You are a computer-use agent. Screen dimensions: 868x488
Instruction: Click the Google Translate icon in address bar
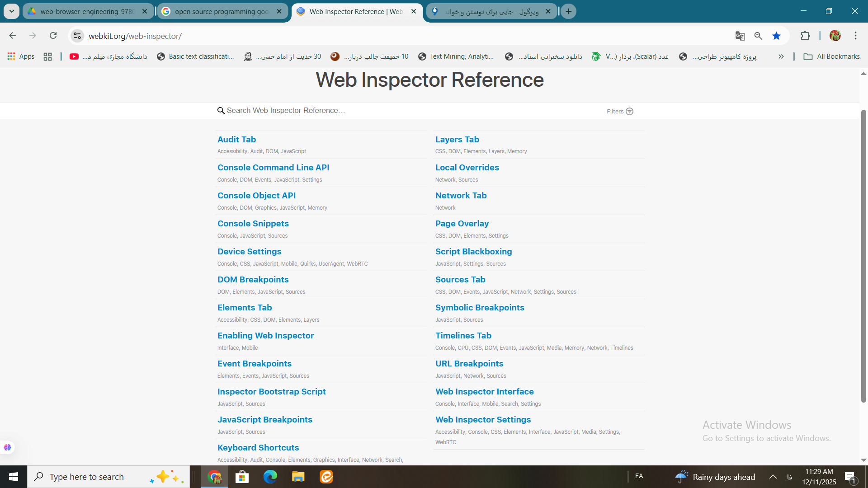(740, 36)
